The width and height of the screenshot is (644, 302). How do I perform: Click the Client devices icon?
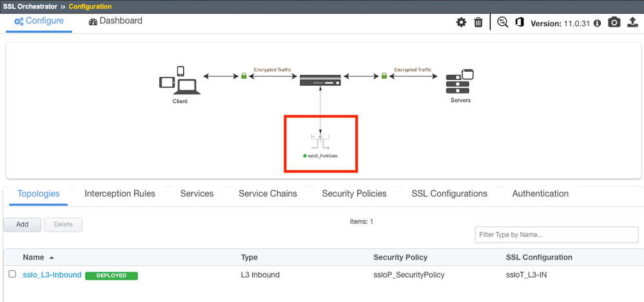(x=179, y=81)
